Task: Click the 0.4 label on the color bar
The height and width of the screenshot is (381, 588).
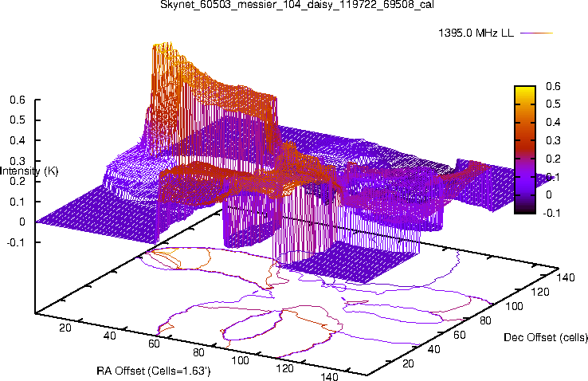Action: click(553, 122)
